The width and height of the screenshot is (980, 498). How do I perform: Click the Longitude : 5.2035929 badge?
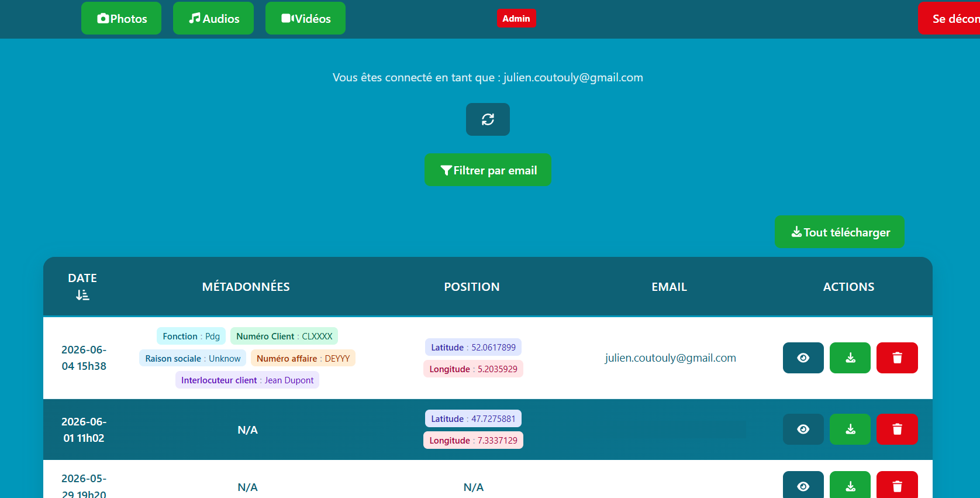click(473, 369)
